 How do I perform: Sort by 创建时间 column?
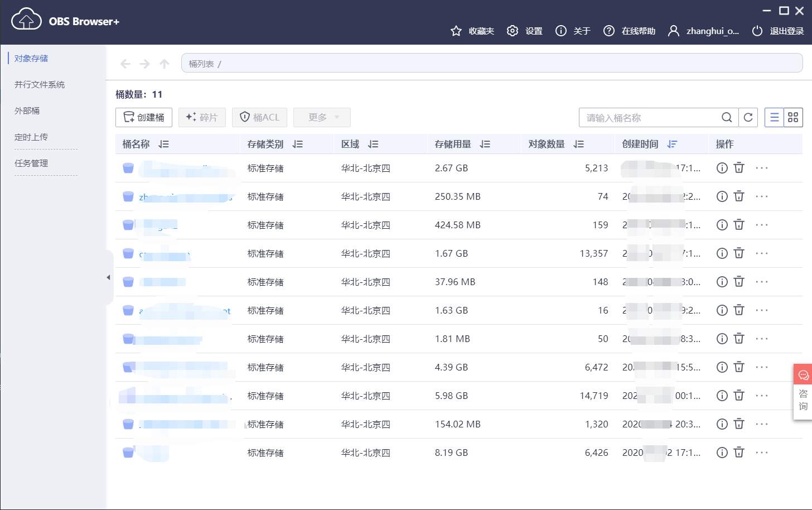pyautogui.click(x=672, y=144)
